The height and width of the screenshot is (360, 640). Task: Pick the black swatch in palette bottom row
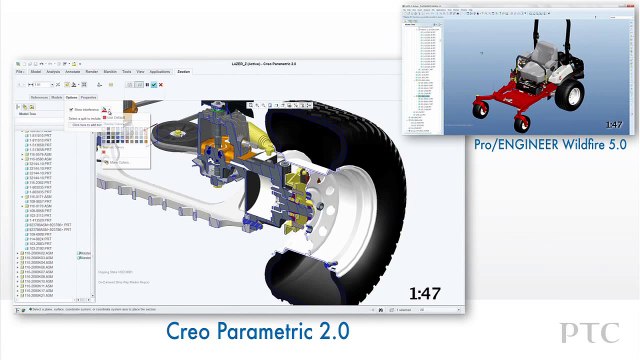109,142
